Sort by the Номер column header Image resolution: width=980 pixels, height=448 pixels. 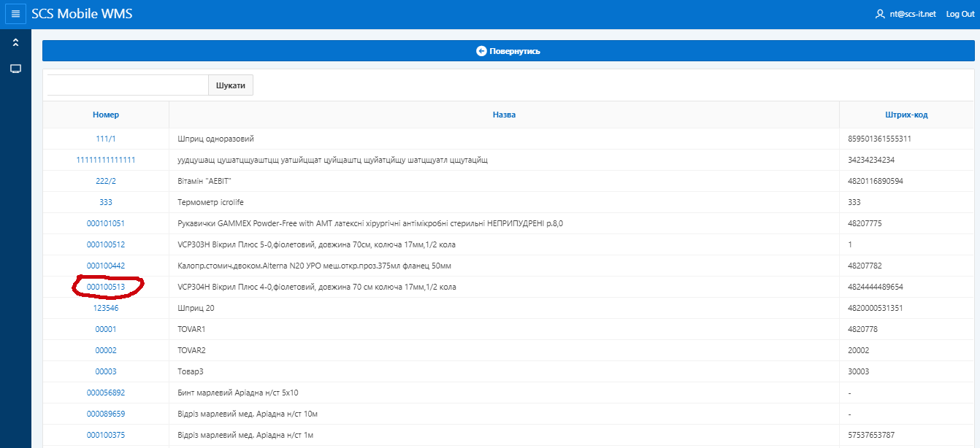tap(106, 115)
